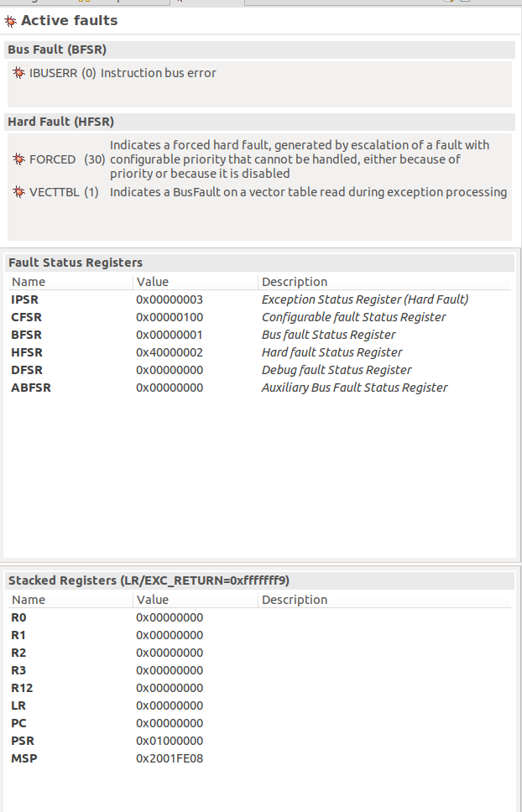This screenshot has width=522, height=812.
Task: Select the R12 stacked register row
Action: 22,688
